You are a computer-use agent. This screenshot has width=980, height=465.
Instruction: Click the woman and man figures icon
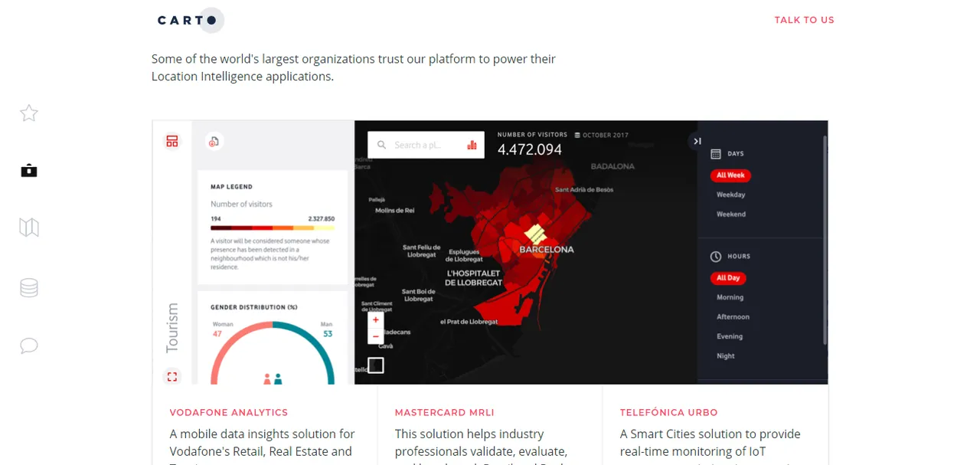273,378
